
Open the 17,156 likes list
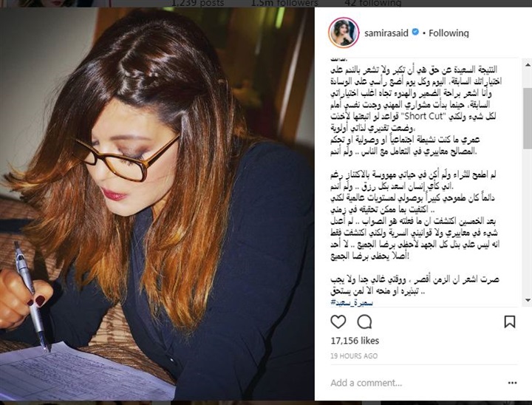(x=355, y=341)
